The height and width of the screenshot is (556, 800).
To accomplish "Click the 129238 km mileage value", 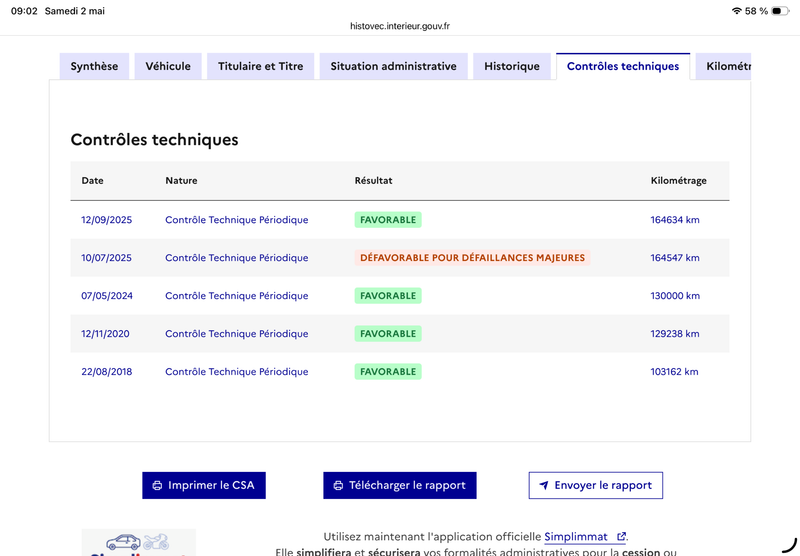I will click(675, 334).
